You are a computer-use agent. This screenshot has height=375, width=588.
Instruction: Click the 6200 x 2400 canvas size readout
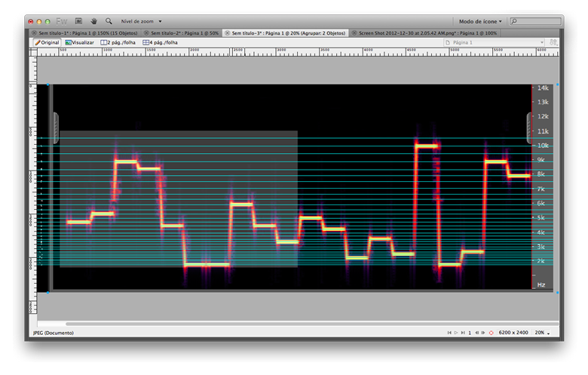coord(513,333)
